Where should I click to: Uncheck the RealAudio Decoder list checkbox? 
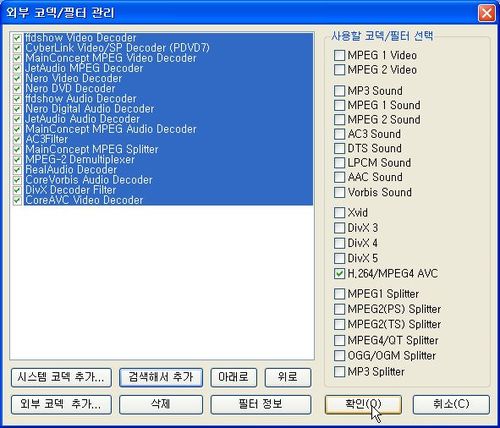[x=17, y=170]
